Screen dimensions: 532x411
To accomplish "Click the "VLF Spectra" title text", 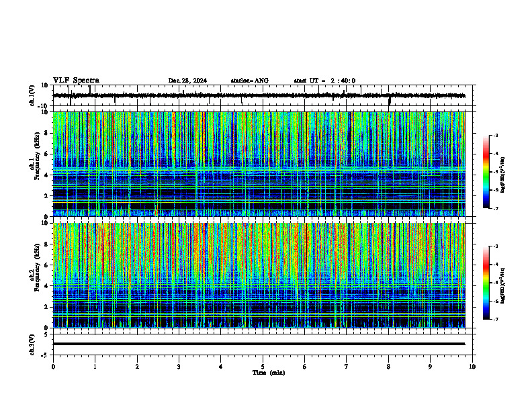I will point(76,81).
